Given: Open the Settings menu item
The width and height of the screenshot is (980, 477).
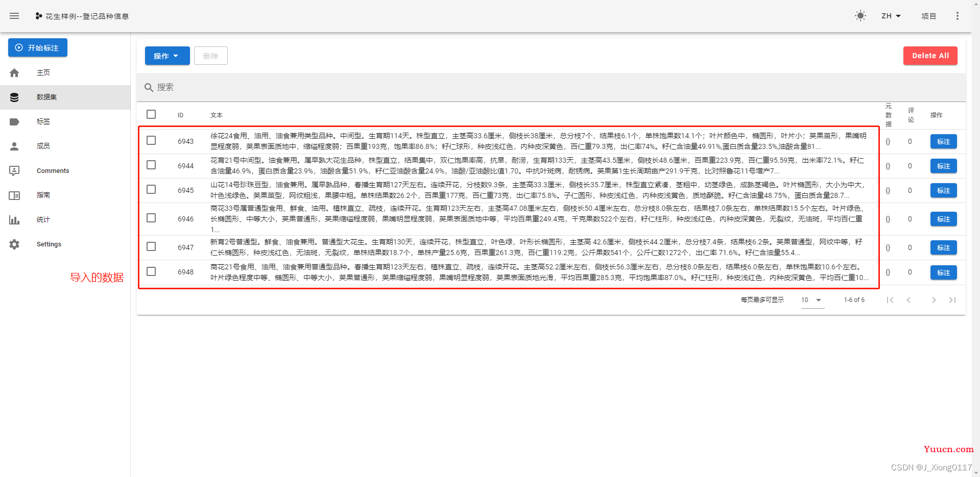Looking at the screenshot, I should (65, 244).
